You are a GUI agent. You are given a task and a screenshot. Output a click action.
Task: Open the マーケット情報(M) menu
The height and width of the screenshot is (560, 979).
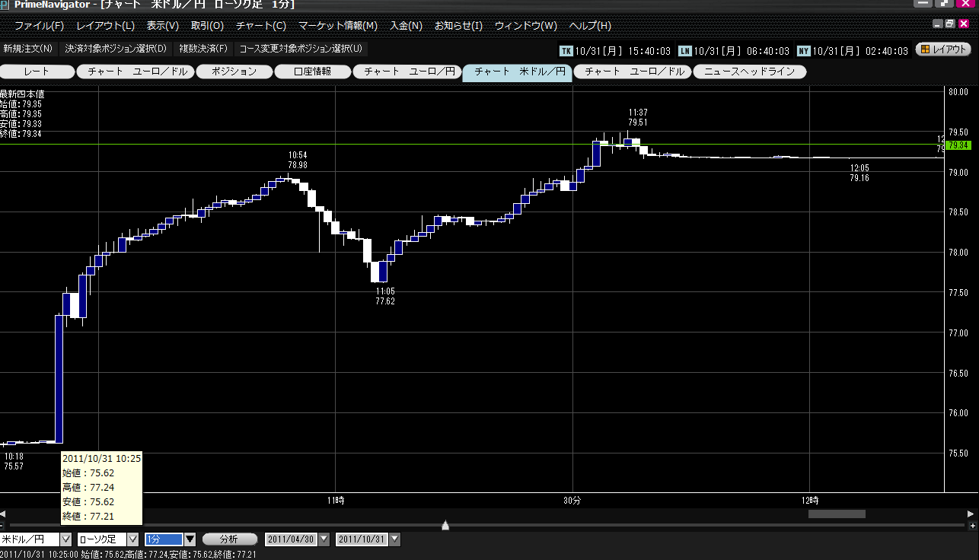pyautogui.click(x=337, y=26)
